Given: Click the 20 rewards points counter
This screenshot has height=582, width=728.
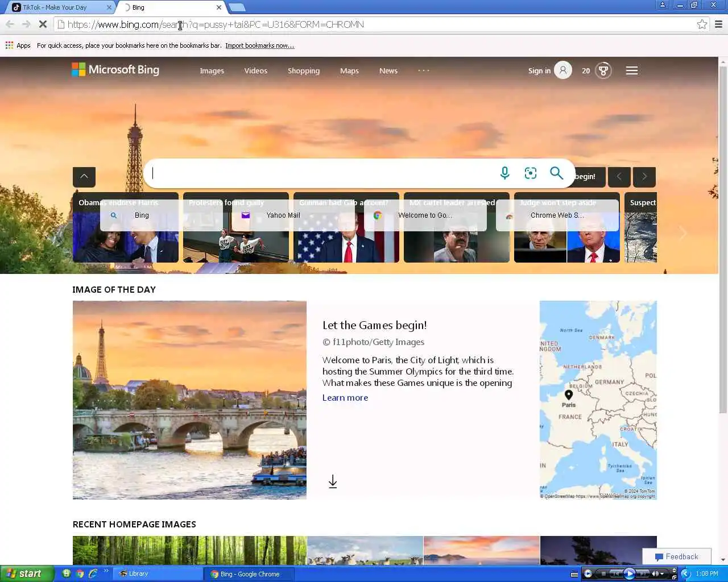Looking at the screenshot, I should pyautogui.click(x=586, y=71).
